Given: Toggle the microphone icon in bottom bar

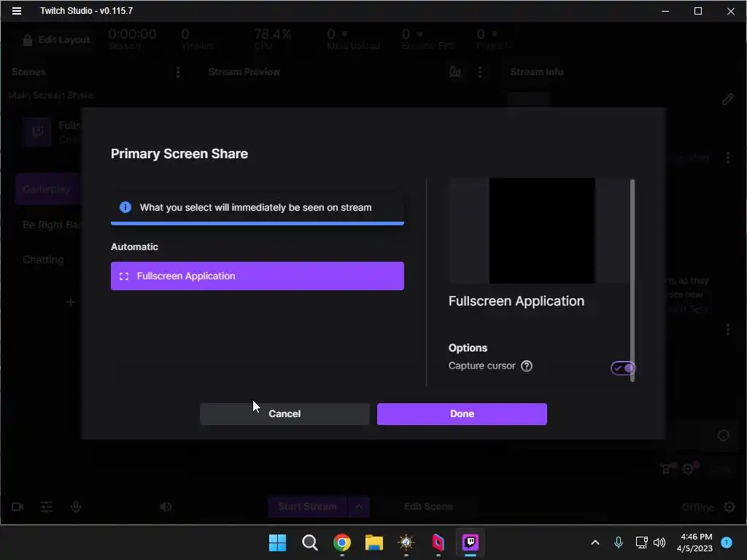Looking at the screenshot, I should pyautogui.click(x=76, y=507).
